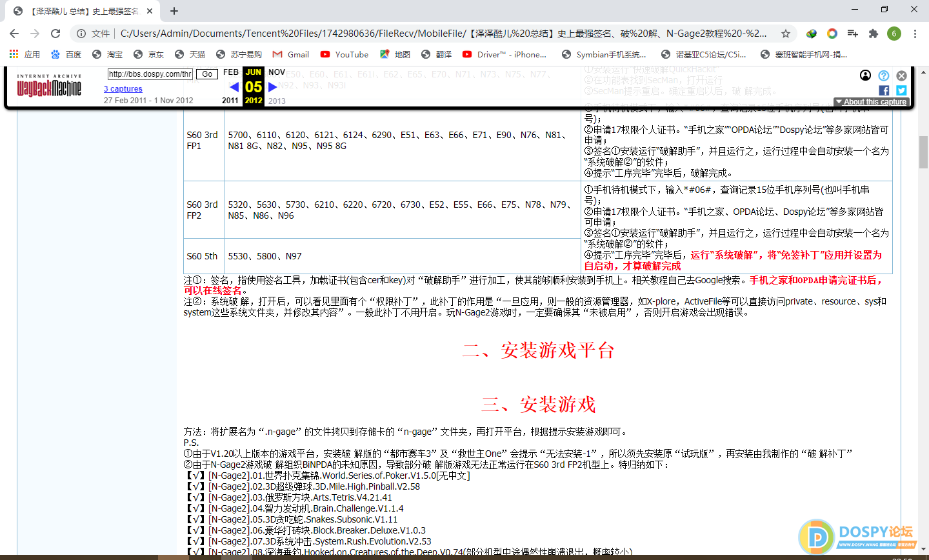Go back to the previous page

[x=14, y=34]
